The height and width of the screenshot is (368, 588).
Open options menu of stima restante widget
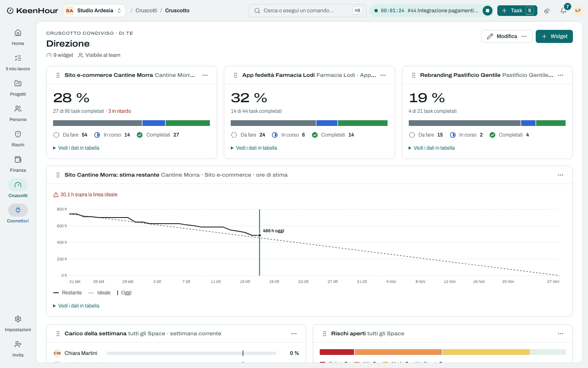pos(561,175)
